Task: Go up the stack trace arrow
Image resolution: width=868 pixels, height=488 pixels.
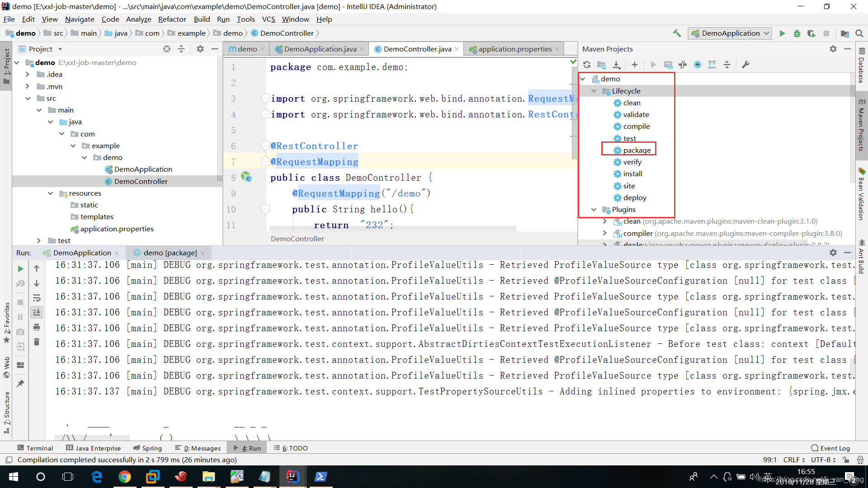Action: [37, 268]
